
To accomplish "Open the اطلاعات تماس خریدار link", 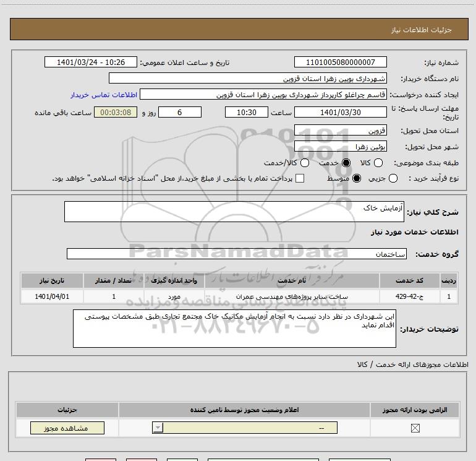I will pos(104,95).
